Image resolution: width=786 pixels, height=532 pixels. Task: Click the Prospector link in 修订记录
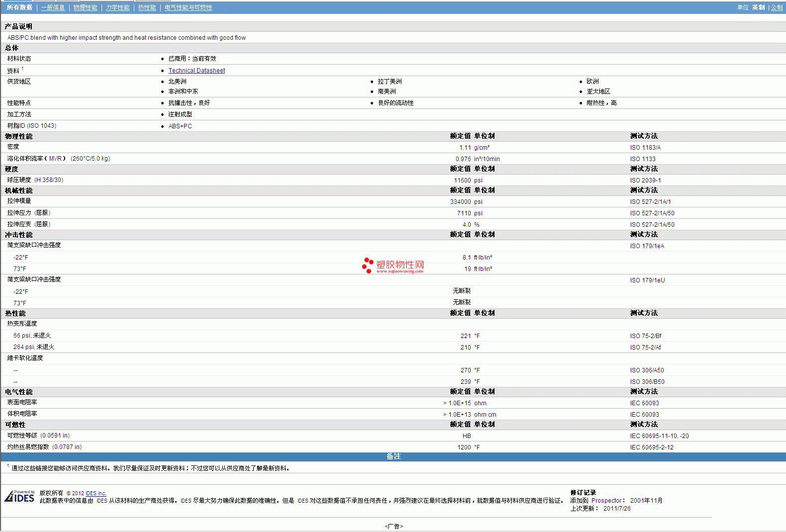(606, 501)
